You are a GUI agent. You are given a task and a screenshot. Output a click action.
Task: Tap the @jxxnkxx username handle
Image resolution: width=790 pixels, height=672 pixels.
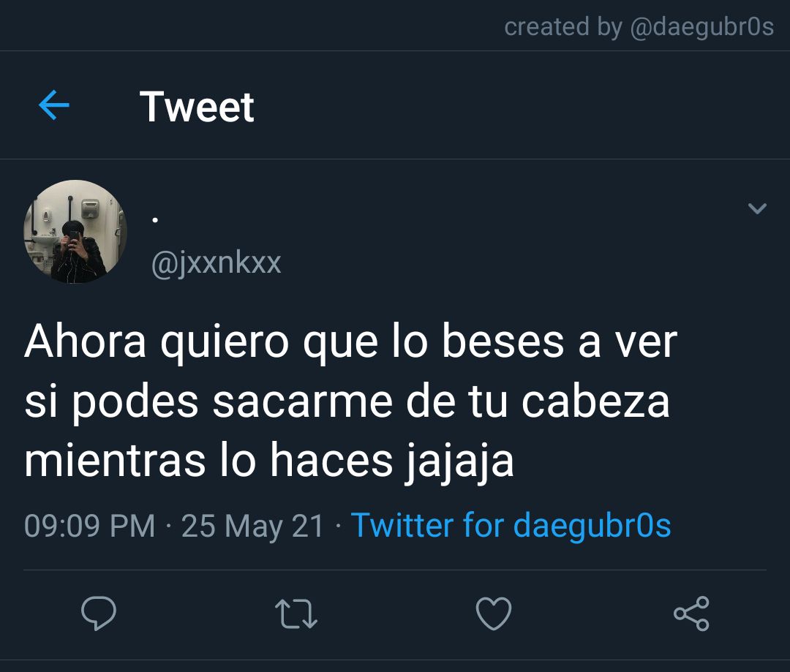point(216,263)
